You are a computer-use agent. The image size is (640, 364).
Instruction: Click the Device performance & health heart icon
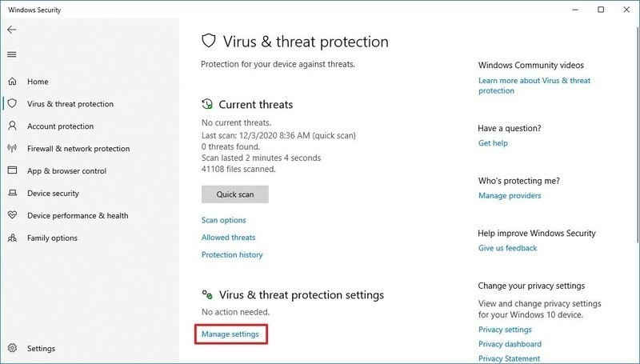pyautogui.click(x=12, y=214)
